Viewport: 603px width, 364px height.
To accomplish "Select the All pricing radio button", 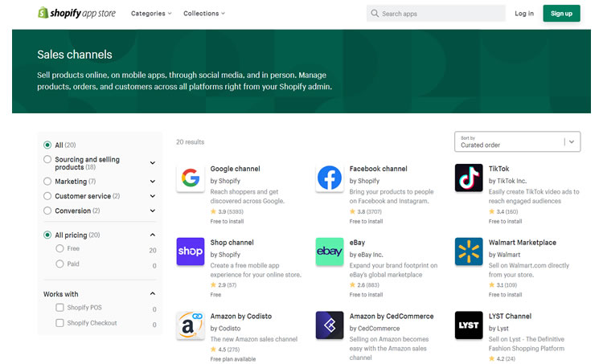I will 47,235.
